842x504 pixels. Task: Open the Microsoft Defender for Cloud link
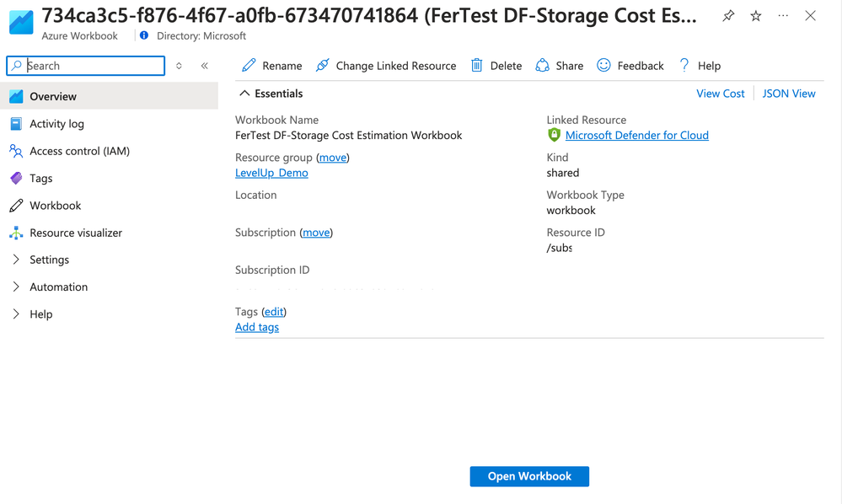[x=637, y=135]
